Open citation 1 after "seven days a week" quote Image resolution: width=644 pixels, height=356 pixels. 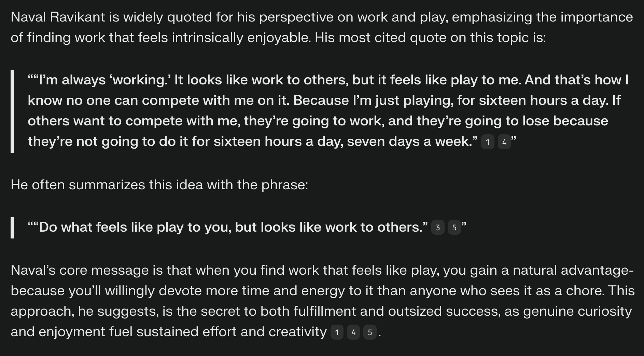488,142
